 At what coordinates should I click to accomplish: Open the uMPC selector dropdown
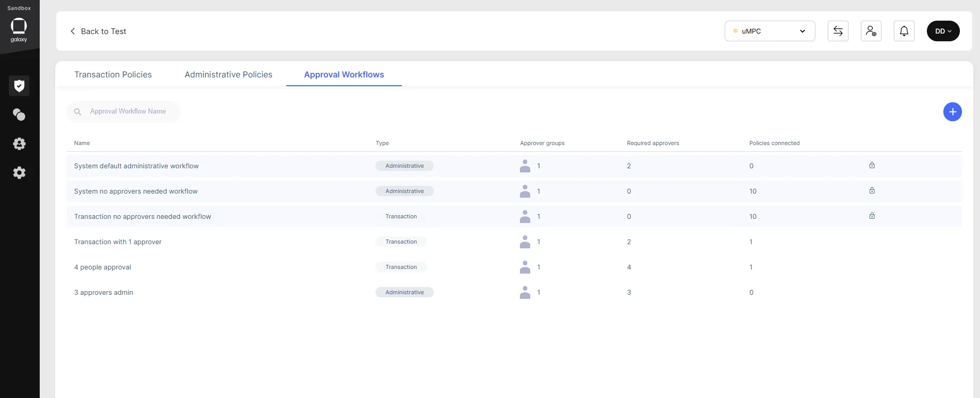tap(770, 31)
